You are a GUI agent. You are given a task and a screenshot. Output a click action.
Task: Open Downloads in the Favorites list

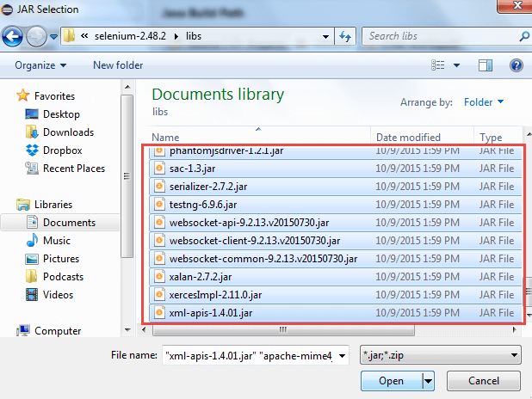(x=68, y=132)
